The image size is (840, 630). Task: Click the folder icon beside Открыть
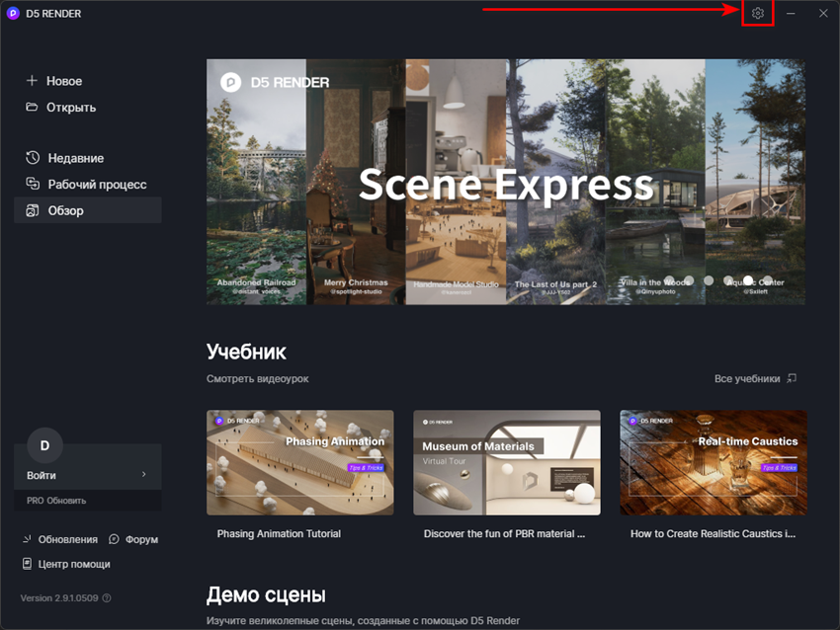coord(33,107)
